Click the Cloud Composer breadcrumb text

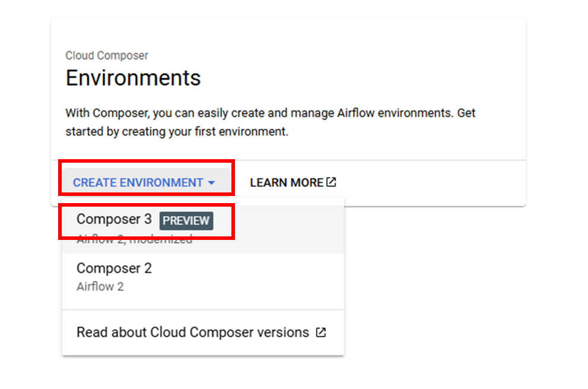[x=107, y=56]
